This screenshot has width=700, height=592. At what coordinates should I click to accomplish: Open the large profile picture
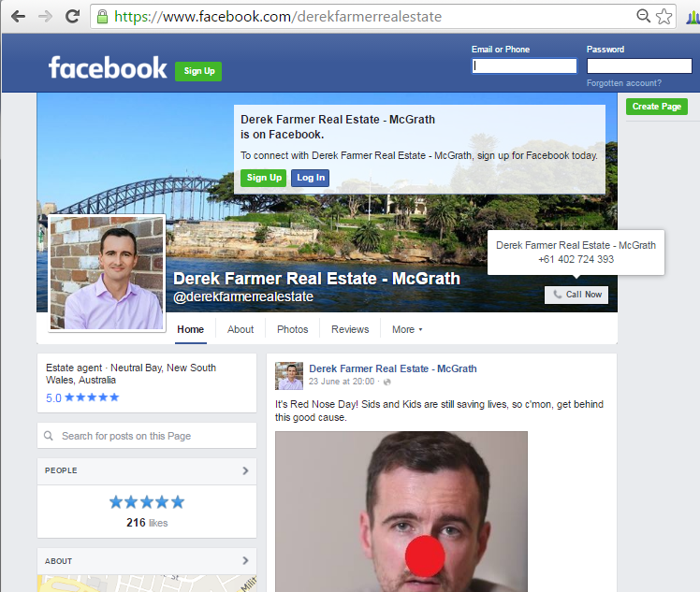107,273
